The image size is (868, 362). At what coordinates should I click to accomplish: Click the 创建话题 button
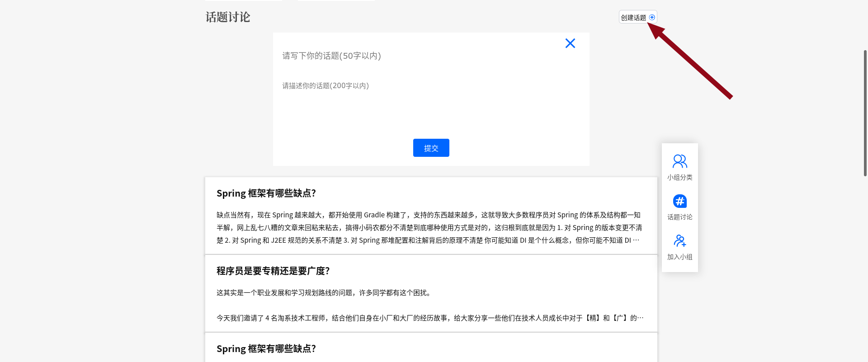point(638,17)
